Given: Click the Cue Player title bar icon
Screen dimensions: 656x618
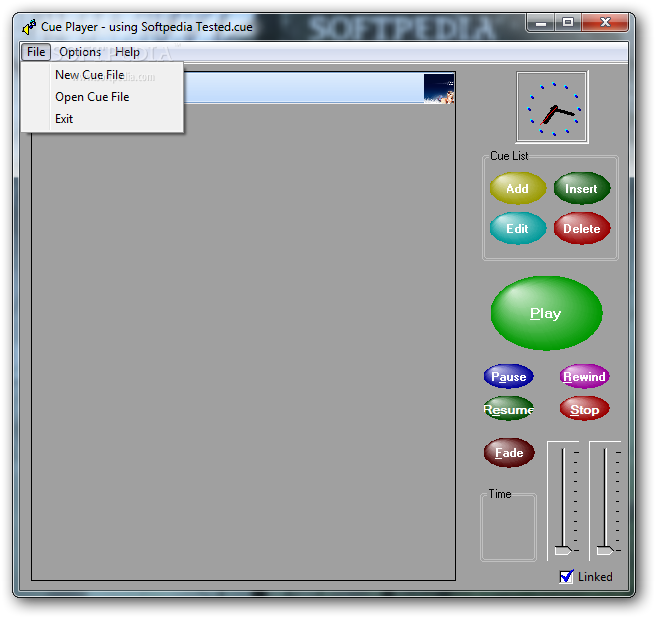Looking at the screenshot, I should pos(29,27).
